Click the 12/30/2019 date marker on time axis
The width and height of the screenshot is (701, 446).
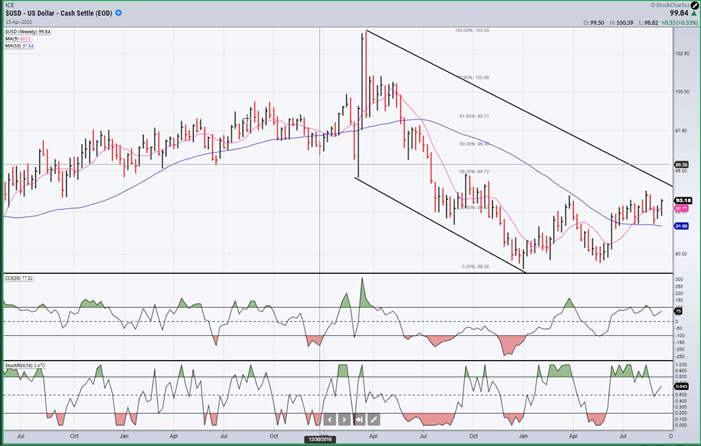[x=320, y=438]
